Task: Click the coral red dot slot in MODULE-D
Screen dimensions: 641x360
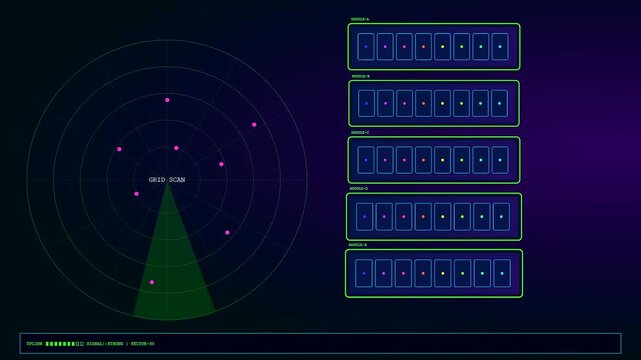Action: point(423,217)
